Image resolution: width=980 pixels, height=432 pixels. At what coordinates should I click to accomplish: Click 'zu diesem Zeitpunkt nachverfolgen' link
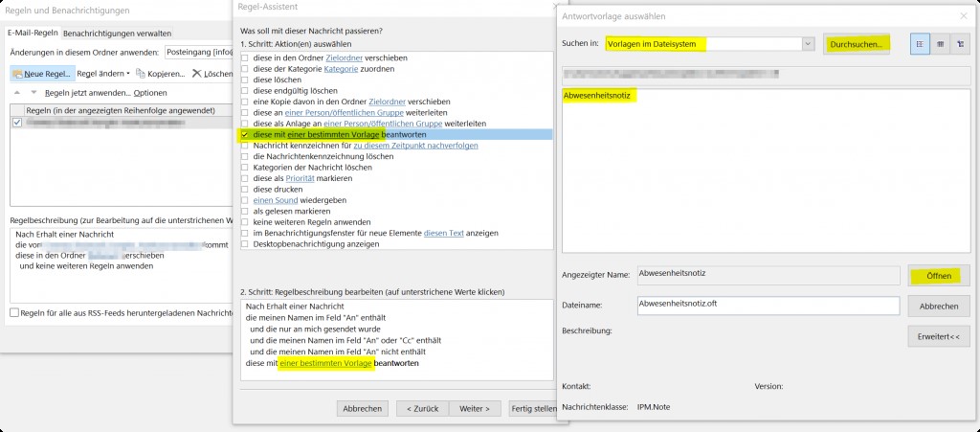(x=415, y=146)
